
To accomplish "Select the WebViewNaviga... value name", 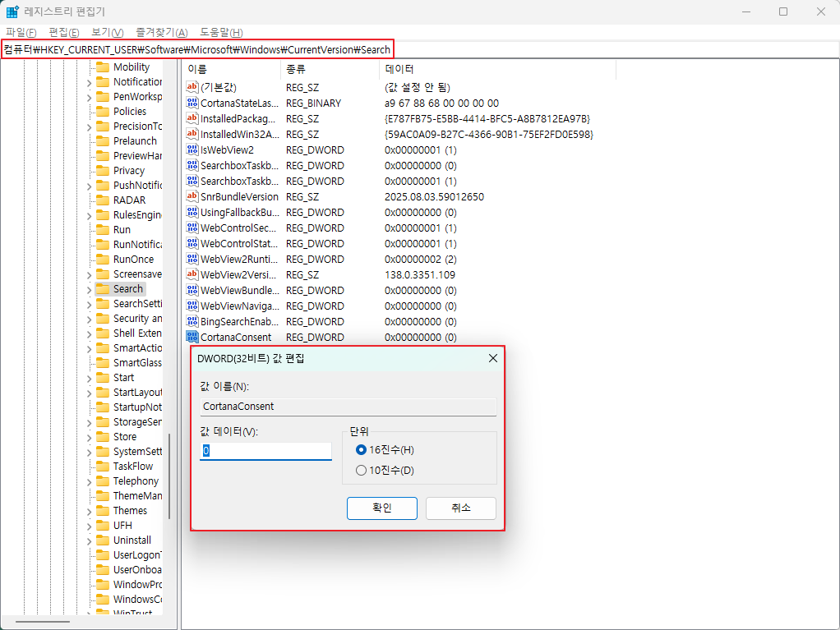I will pos(240,306).
